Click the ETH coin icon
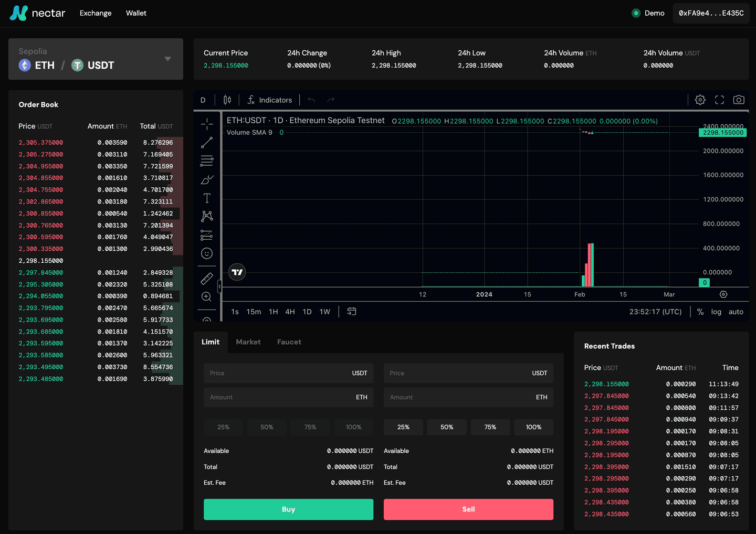The height and width of the screenshot is (534, 756). (25, 65)
